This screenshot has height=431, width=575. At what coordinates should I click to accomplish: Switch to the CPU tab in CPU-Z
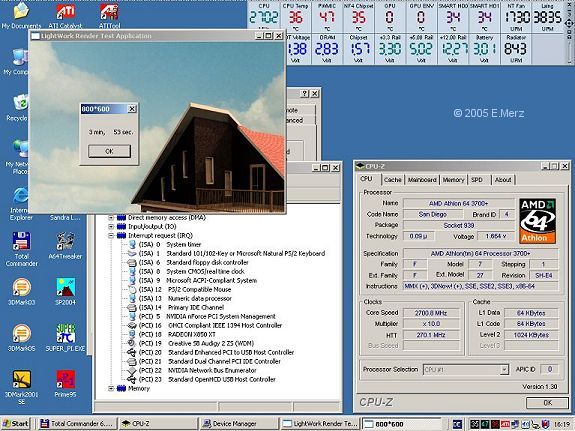pyautogui.click(x=366, y=179)
